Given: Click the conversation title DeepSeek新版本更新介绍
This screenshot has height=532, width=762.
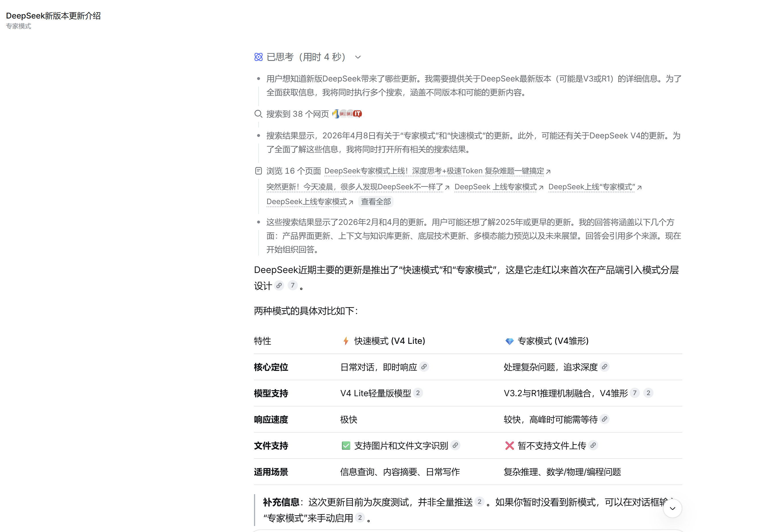Looking at the screenshot, I should pos(54,16).
